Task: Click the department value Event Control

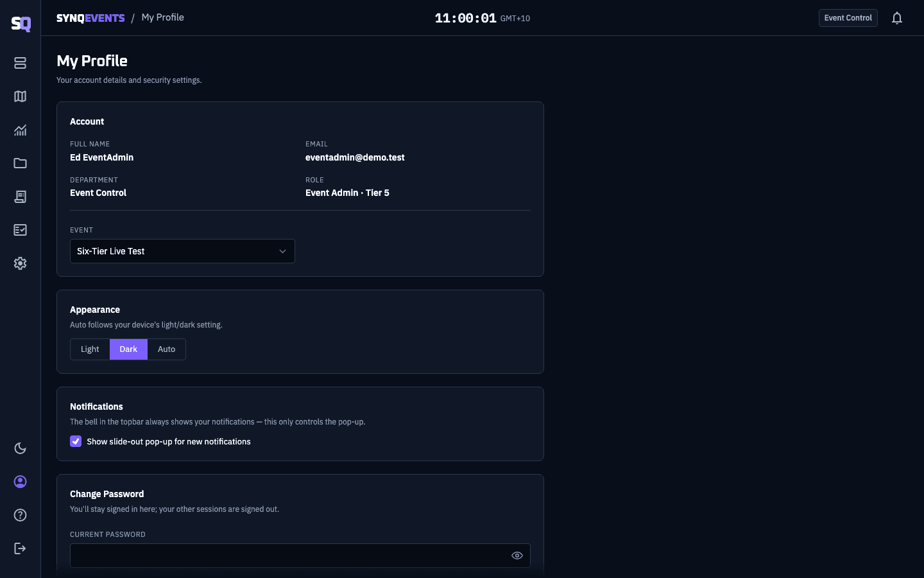Action: pos(98,193)
